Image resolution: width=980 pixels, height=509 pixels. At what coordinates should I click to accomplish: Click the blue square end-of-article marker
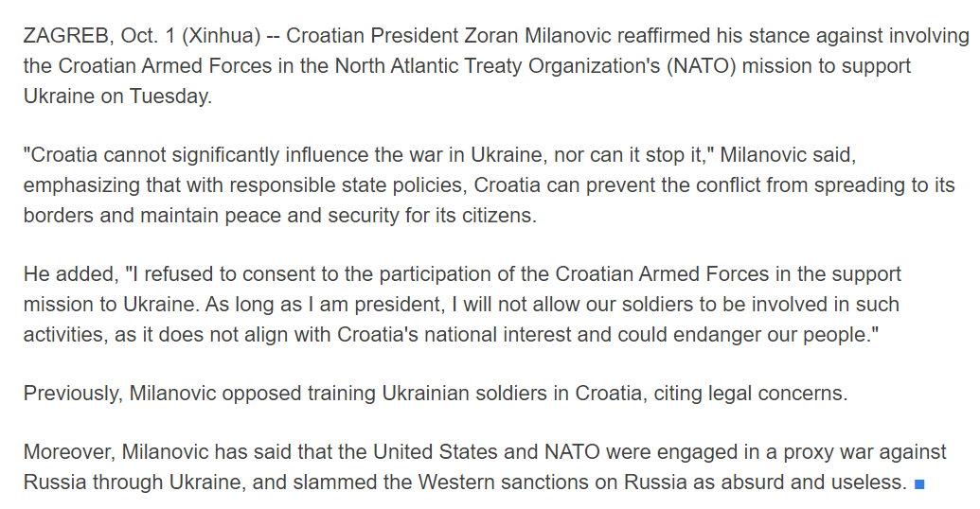point(918,484)
